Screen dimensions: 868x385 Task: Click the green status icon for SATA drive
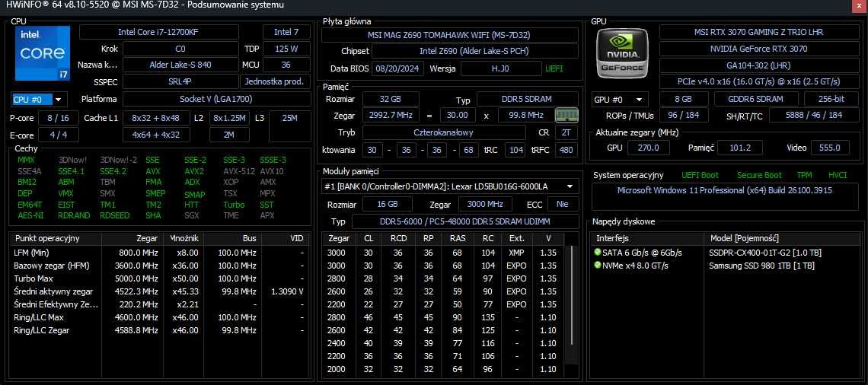(597, 253)
